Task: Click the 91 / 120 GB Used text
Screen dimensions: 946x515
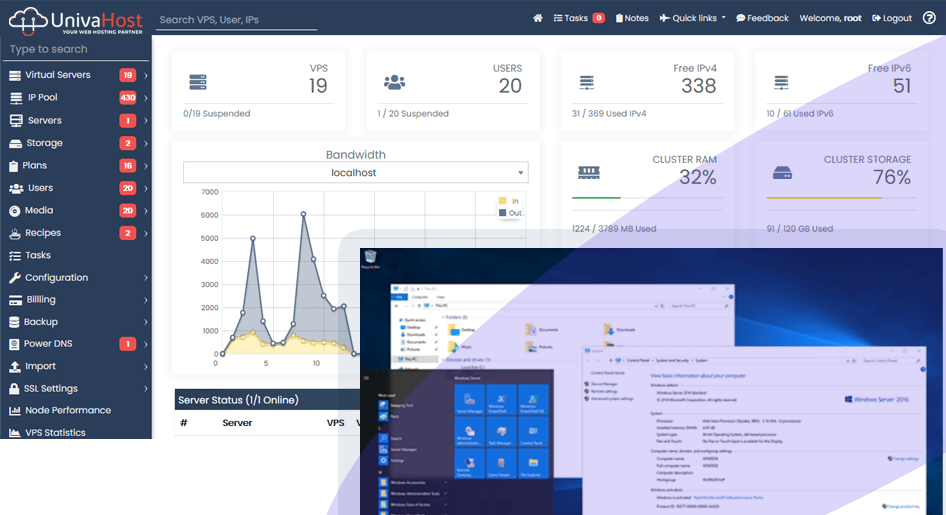Action: pyautogui.click(x=799, y=229)
